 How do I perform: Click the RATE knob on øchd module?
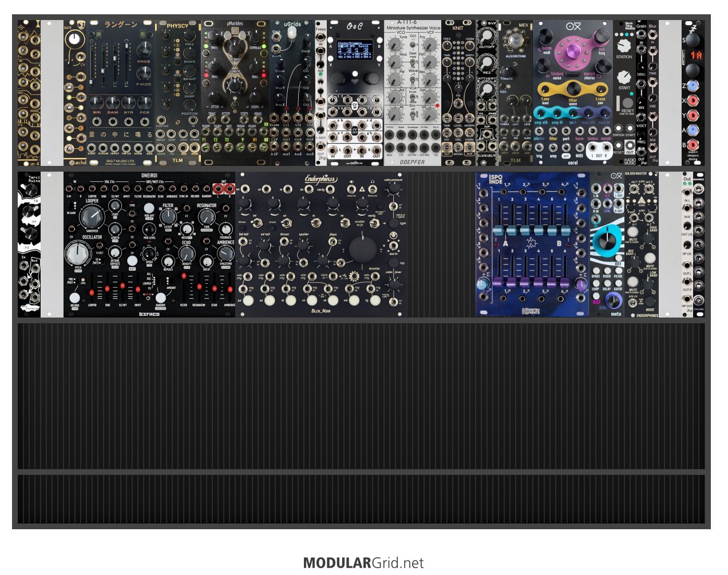pyautogui.click(x=74, y=38)
